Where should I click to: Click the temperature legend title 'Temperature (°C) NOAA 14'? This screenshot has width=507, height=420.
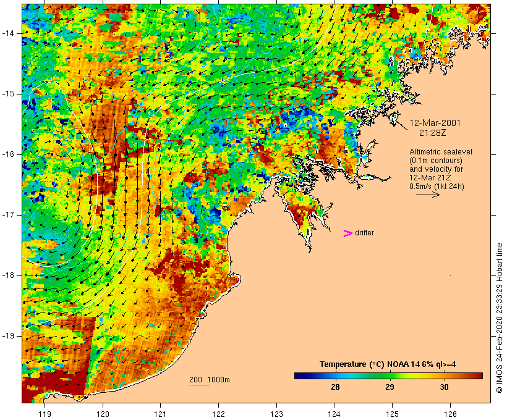click(x=369, y=364)
